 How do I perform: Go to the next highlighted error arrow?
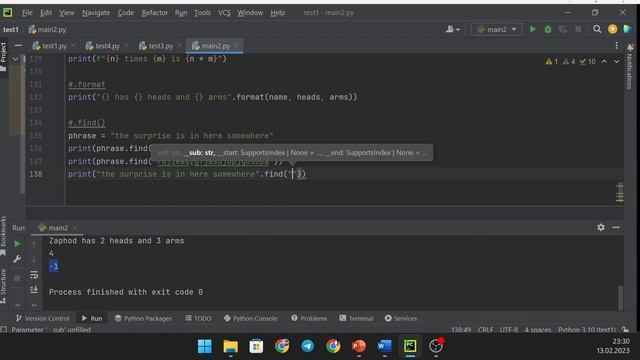[616, 62]
